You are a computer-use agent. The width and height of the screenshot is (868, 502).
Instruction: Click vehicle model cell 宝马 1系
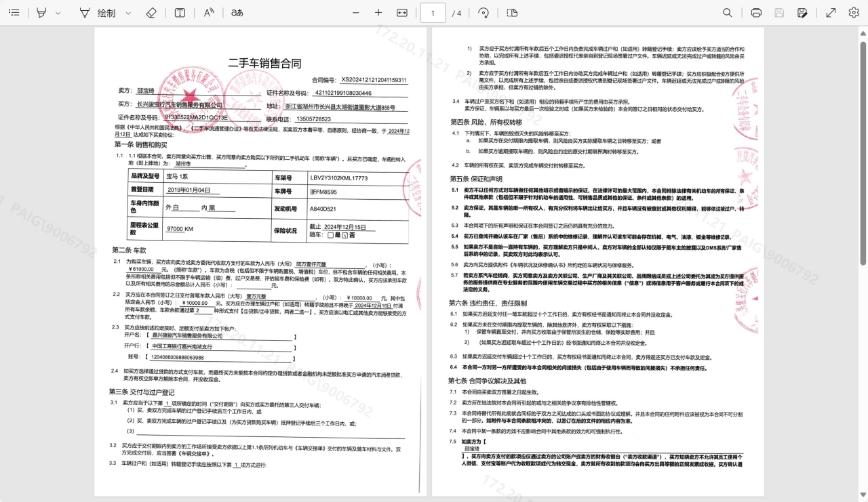click(x=177, y=176)
